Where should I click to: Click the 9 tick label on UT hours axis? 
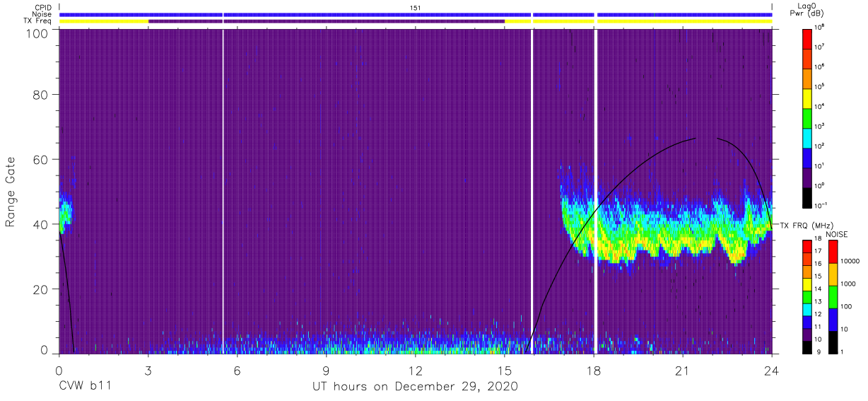click(x=327, y=371)
